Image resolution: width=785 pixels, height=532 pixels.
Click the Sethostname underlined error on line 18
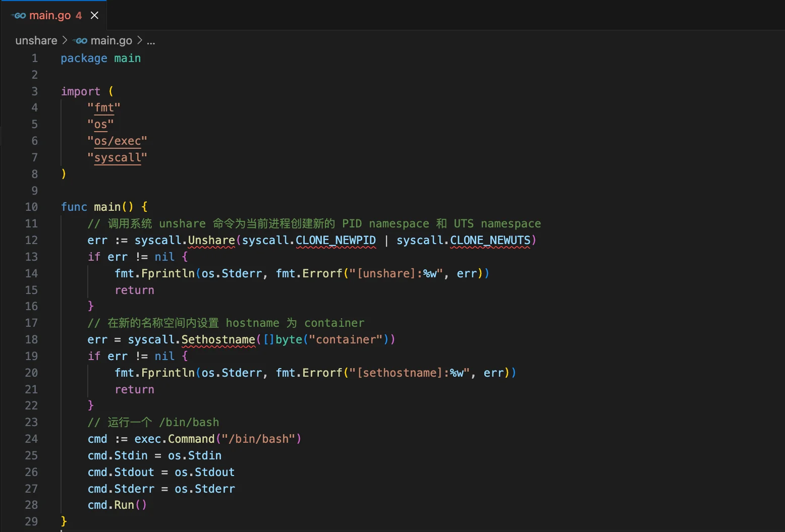218,339
